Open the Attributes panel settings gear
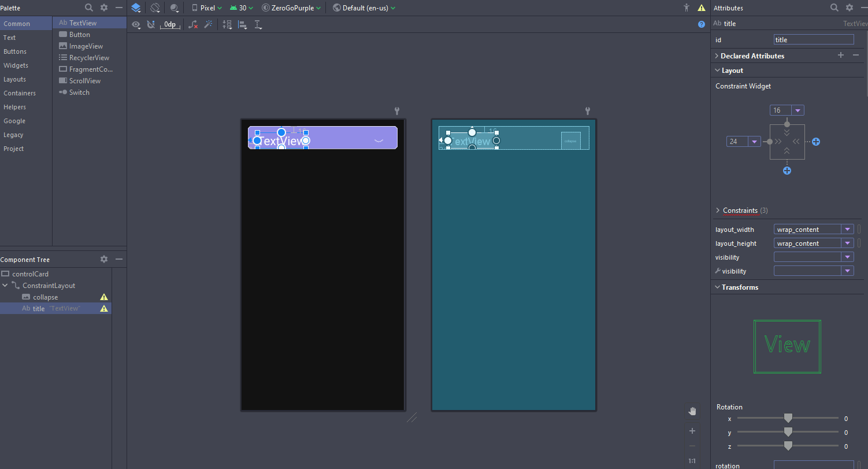Image resolution: width=868 pixels, height=469 pixels. tap(850, 8)
